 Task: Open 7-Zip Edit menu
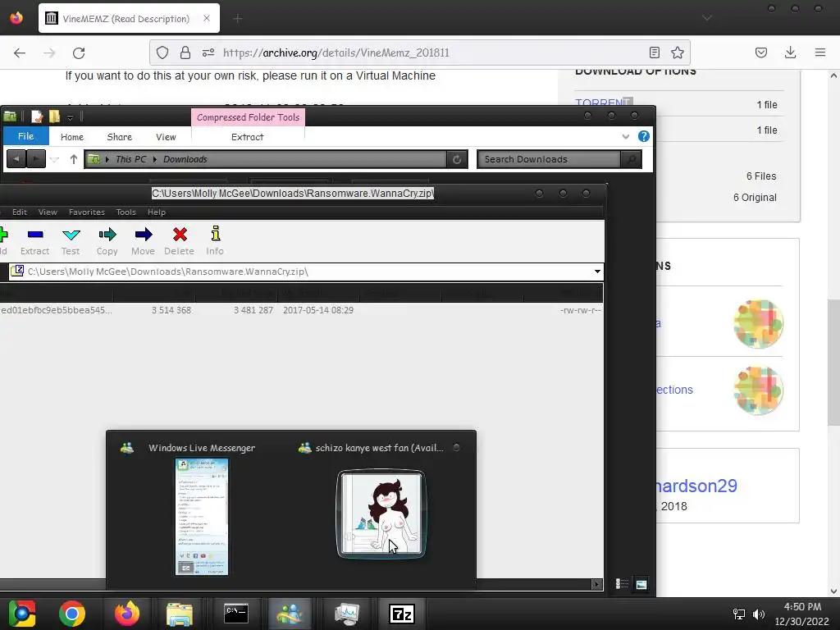20,212
